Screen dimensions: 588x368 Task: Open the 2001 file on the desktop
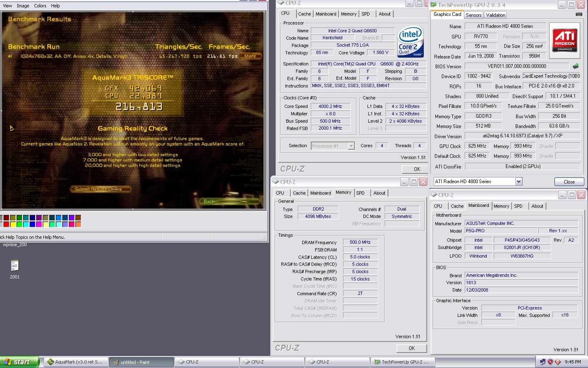point(15,269)
